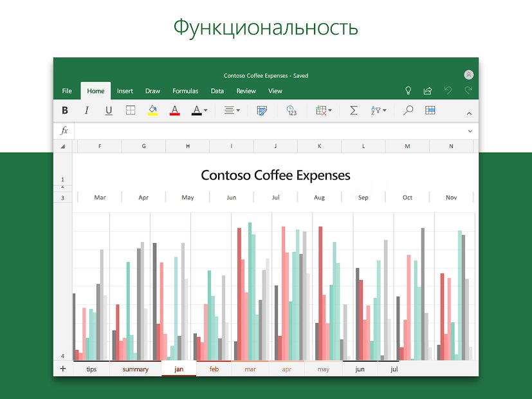Add a new worksheet with the plus button
The width and height of the screenshot is (532, 399).
[62, 368]
